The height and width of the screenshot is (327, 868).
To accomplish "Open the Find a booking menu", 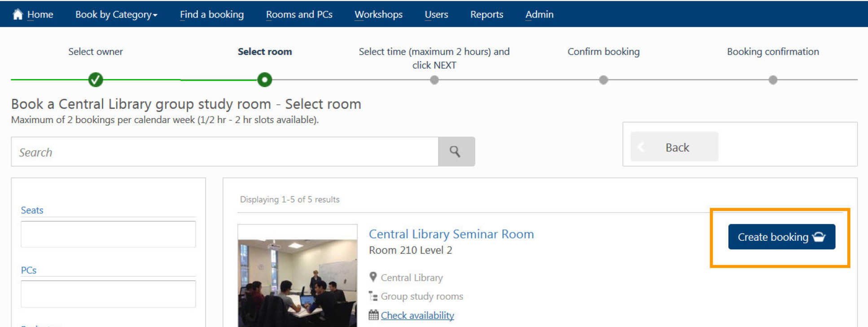I will coord(212,14).
